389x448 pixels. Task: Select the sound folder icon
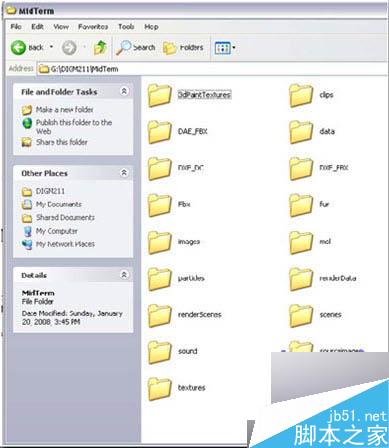pyautogui.click(x=160, y=352)
